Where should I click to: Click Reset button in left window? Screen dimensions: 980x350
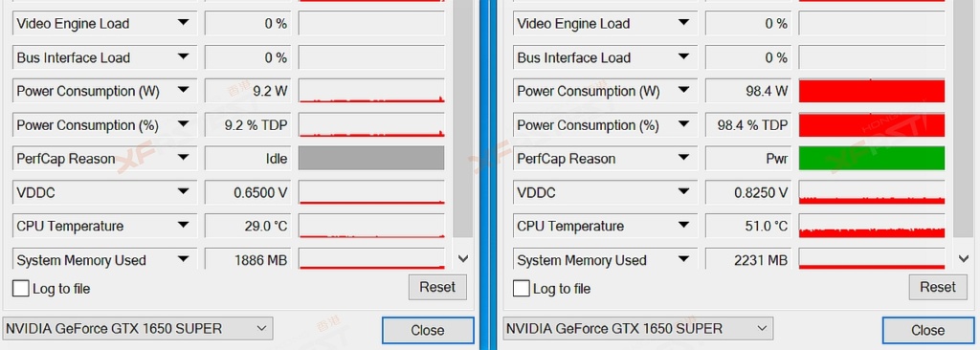[x=437, y=288]
